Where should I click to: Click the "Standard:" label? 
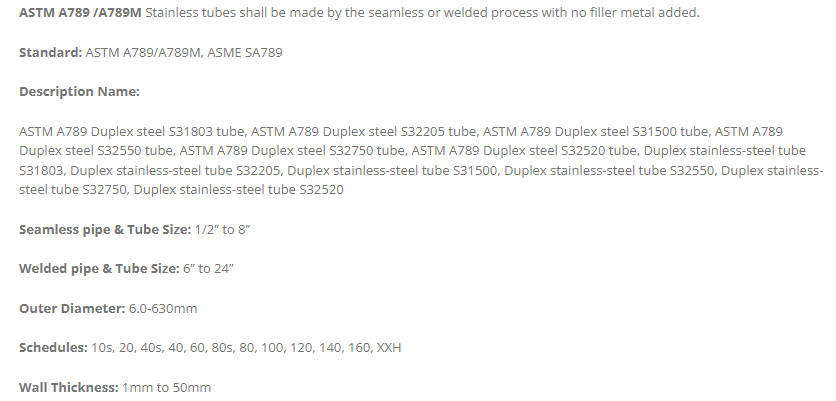coord(50,52)
